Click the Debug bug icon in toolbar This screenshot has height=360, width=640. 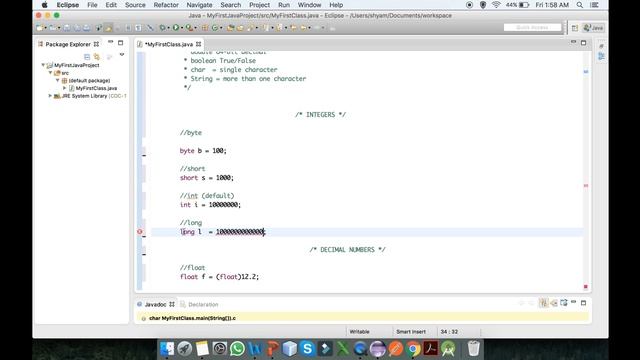[x=162, y=28]
